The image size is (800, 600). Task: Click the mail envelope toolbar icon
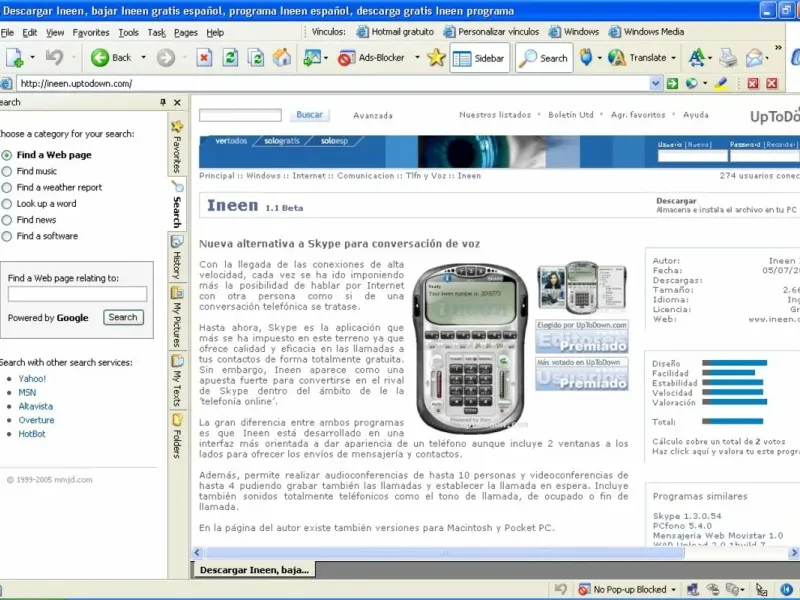(754, 58)
